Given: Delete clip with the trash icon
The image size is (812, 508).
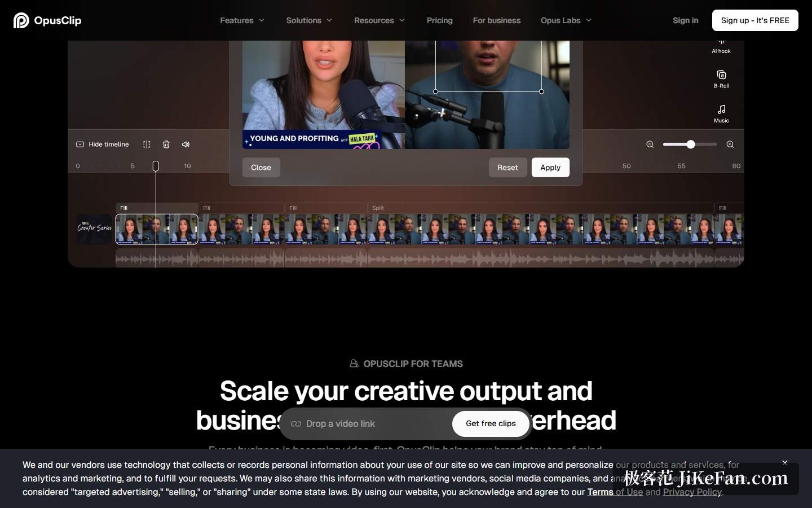Looking at the screenshot, I should point(166,144).
